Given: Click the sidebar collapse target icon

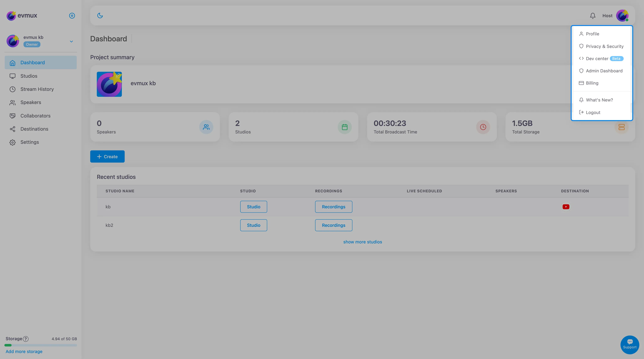Looking at the screenshot, I should click(72, 16).
